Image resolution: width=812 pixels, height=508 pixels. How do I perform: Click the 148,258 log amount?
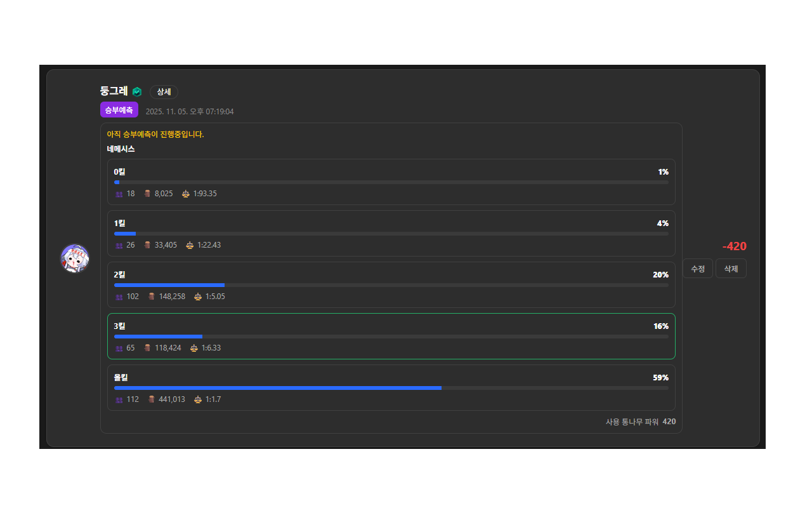click(x=172, y=297)
